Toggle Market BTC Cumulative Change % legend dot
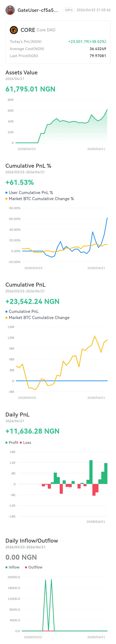The height and width of the screenshot is (644, 116). pyautogui.click(x=6, y=199)
